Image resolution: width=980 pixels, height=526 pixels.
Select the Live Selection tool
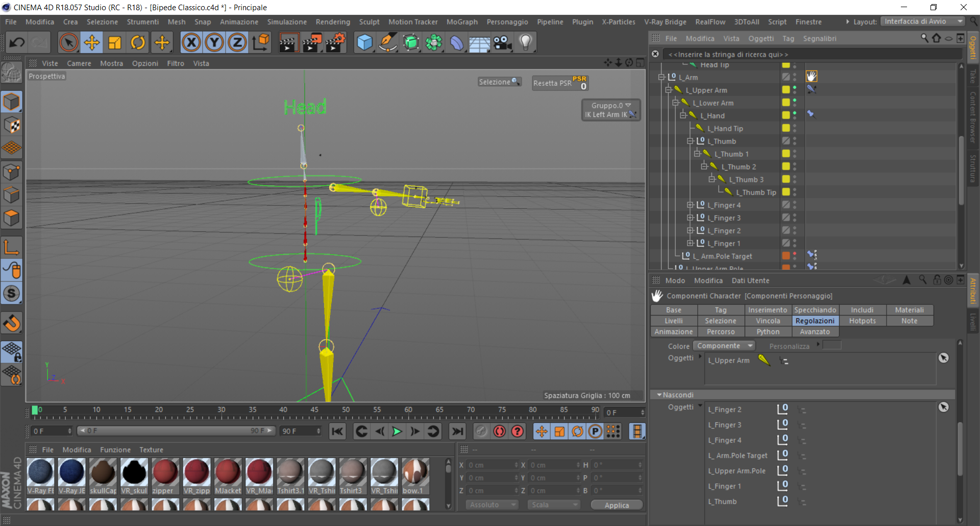click(68, 43)
